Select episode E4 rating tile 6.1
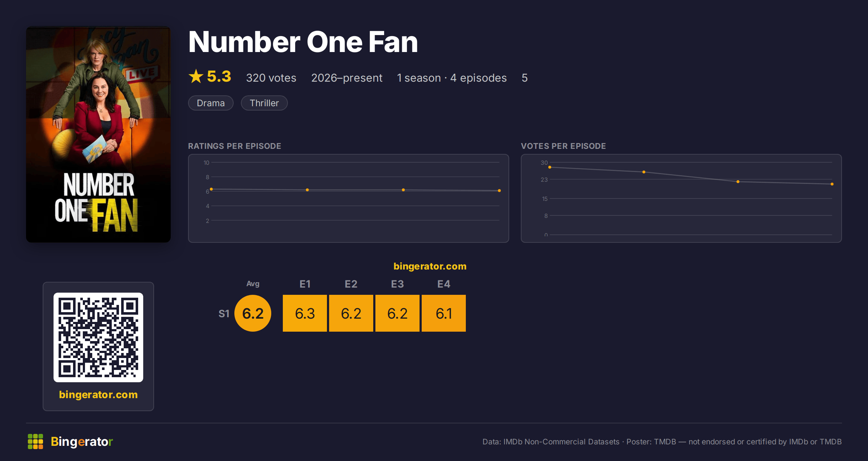The height and width of the screenshot is (461, 868). (444, 313)
